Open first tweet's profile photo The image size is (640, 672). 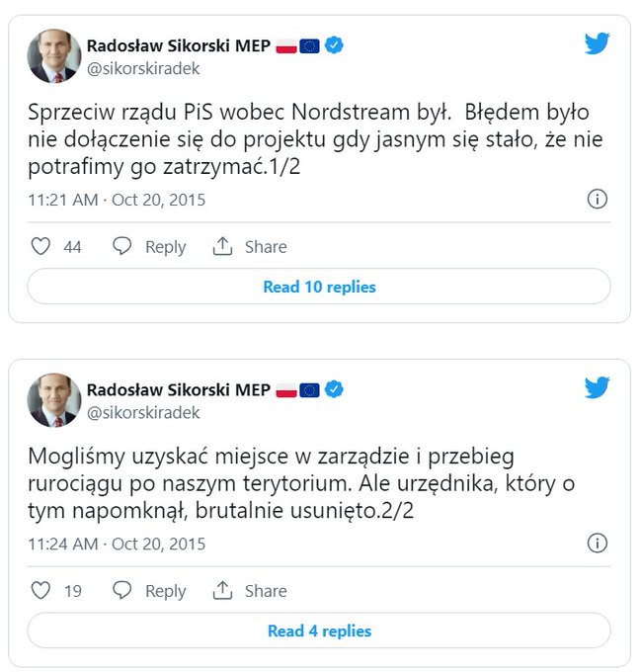pyautogui.click(x=53, y=55)
